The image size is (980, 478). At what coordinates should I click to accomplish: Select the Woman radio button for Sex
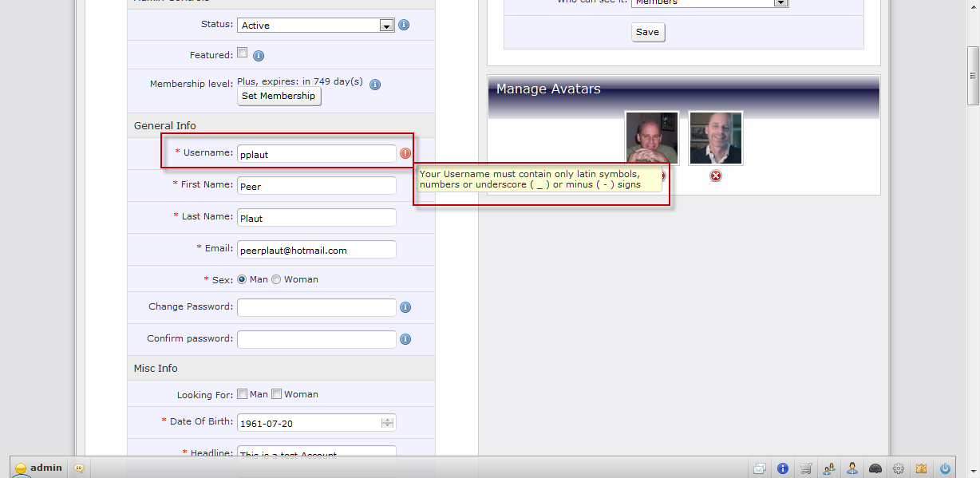point(276,279)
